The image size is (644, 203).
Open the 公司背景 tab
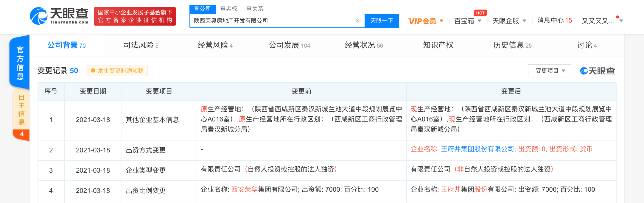coord(67,45)
